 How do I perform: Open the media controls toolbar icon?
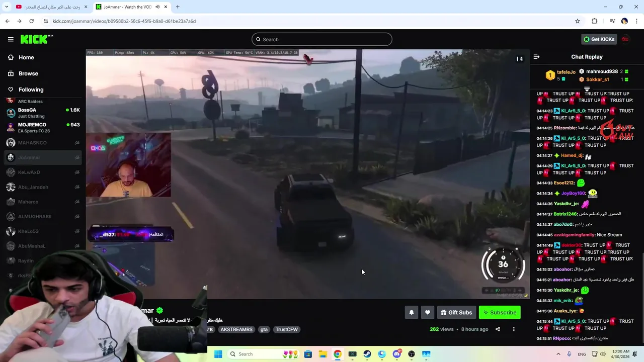point(612,21)
